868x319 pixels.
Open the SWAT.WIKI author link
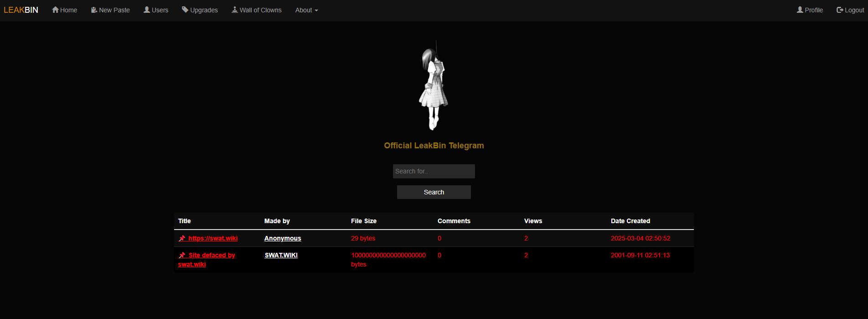281,255
